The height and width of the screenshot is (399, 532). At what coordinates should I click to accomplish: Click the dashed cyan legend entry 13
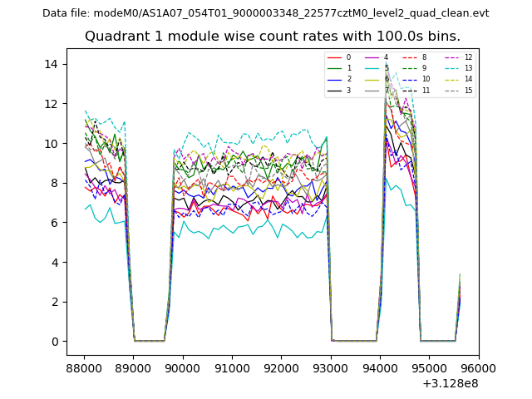tap(452, 68)
